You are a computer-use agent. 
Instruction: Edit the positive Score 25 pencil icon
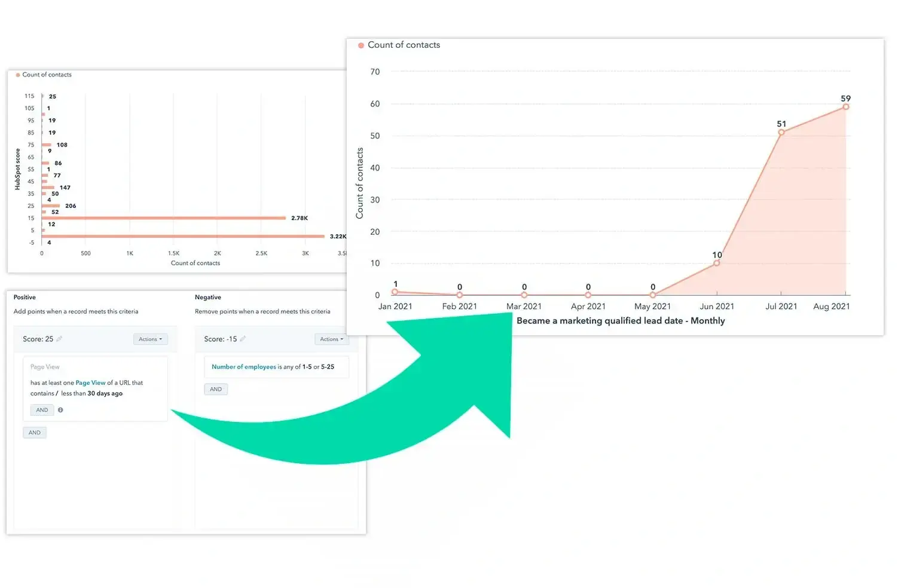59,339
